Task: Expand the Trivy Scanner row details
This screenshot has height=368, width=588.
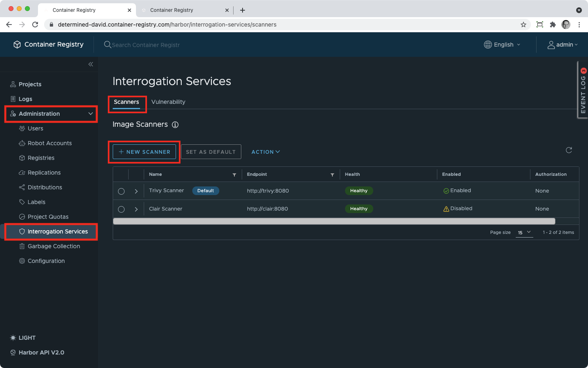Action: click(136, 191)
